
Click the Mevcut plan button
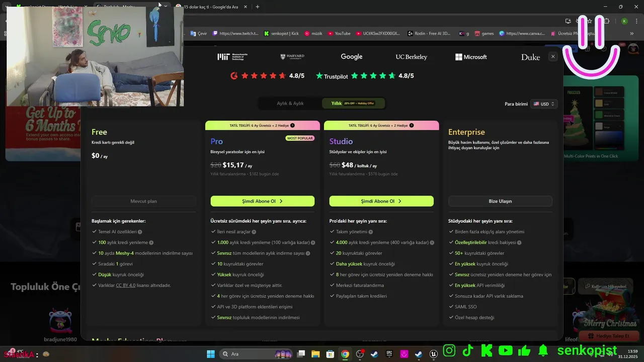(x=143, y=201)
